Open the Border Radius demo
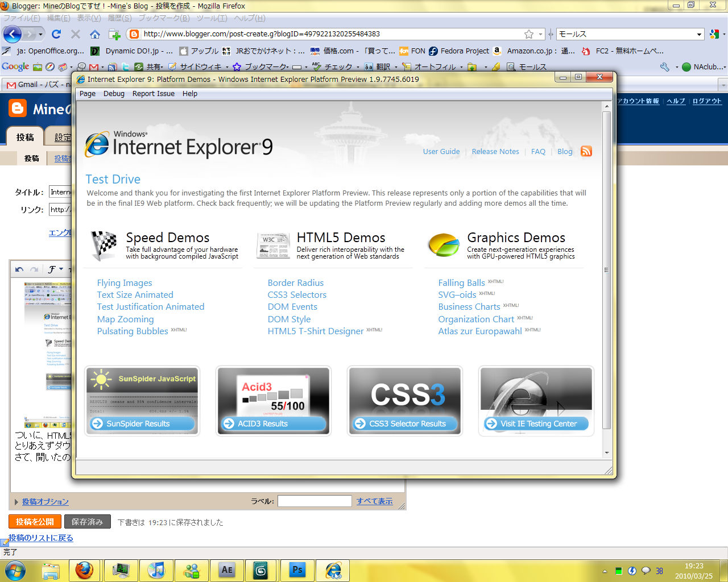This screenshot has width=728, height=582. click(x=296, y=283)
